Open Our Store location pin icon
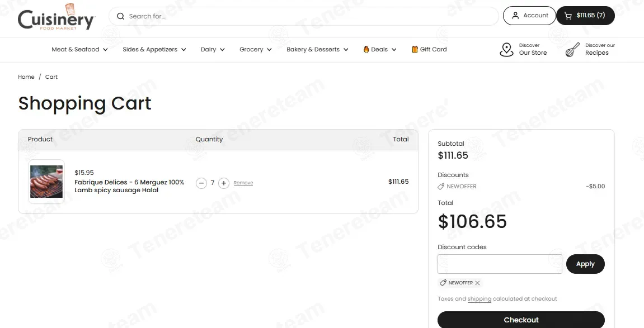Image resolution: width=644 pixels, height=328 pixels. [x=506, y=50]
